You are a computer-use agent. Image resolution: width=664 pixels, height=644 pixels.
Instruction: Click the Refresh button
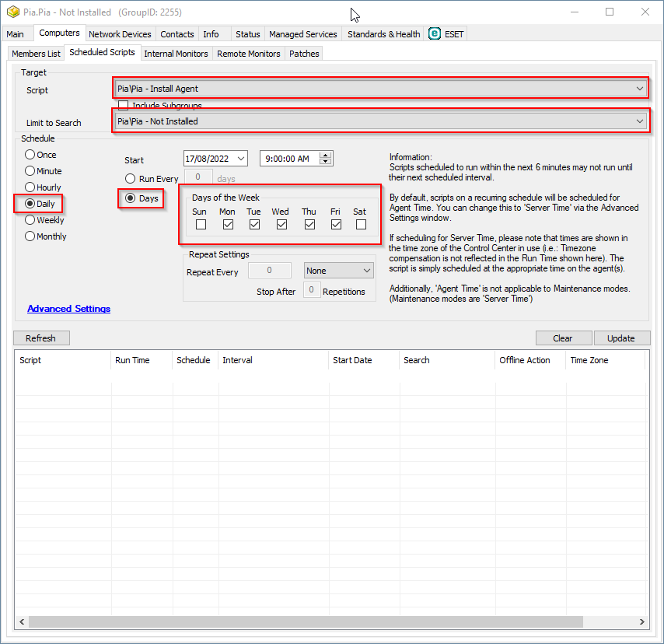click(x=41, y=338)
